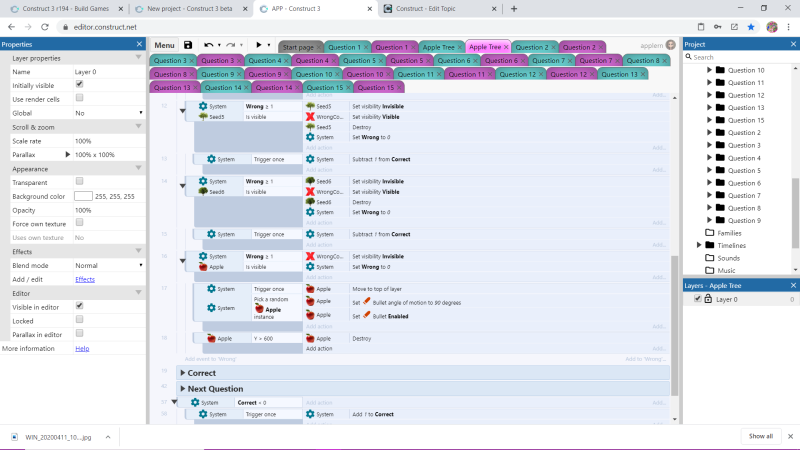The image size is (800, 450).
Task: Toggle Layer 0 visibility checkbox
Action: [x=697, y=299]
